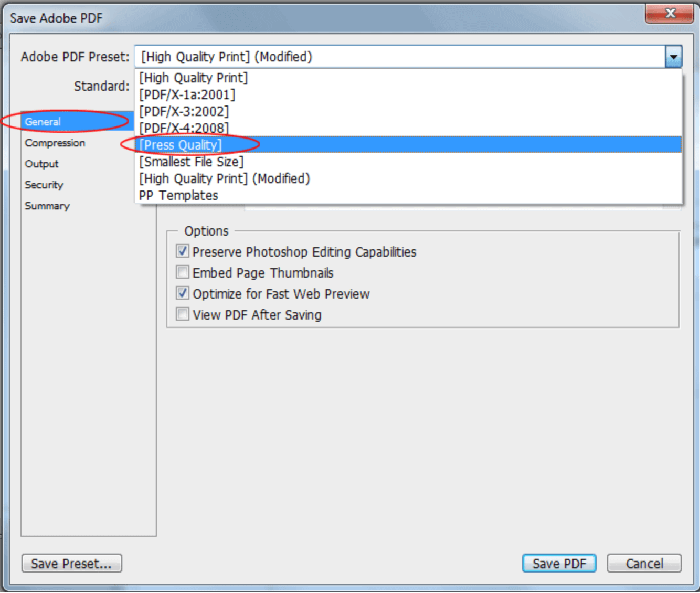
Task: Enable Embed Page Thumbnails
Action: coord(182,272)
